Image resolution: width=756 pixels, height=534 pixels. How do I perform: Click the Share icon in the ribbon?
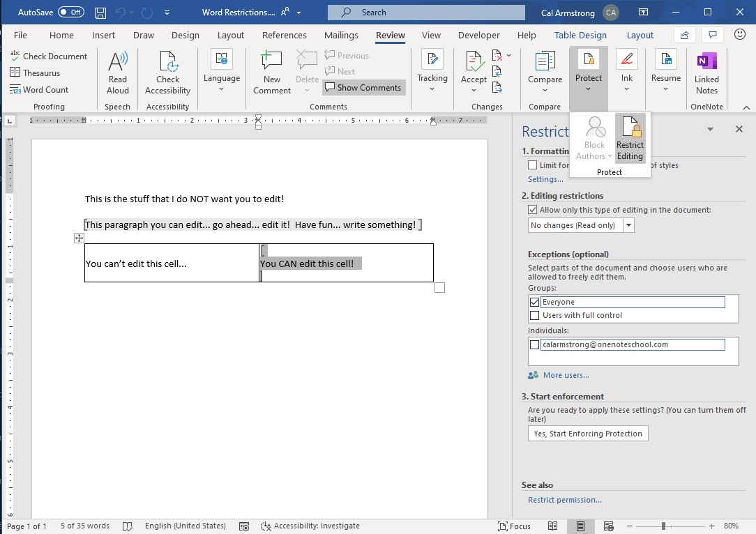pos(684,35)
